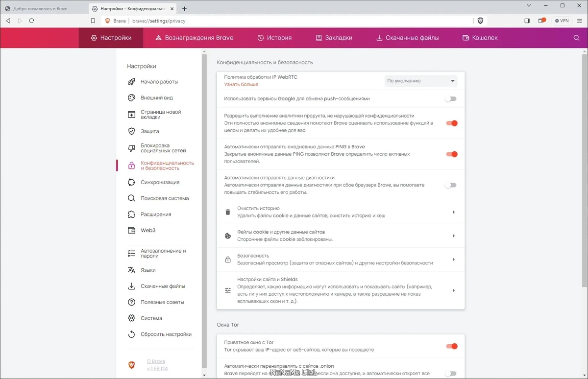Toggle automatic redirect from .onion sites
The width and height of the screenshot is (588, 379).
coord(451,374)
